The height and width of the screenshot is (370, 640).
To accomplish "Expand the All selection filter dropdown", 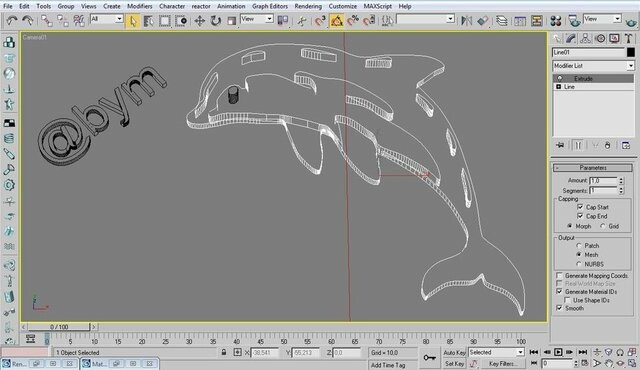I will [107, 19].
